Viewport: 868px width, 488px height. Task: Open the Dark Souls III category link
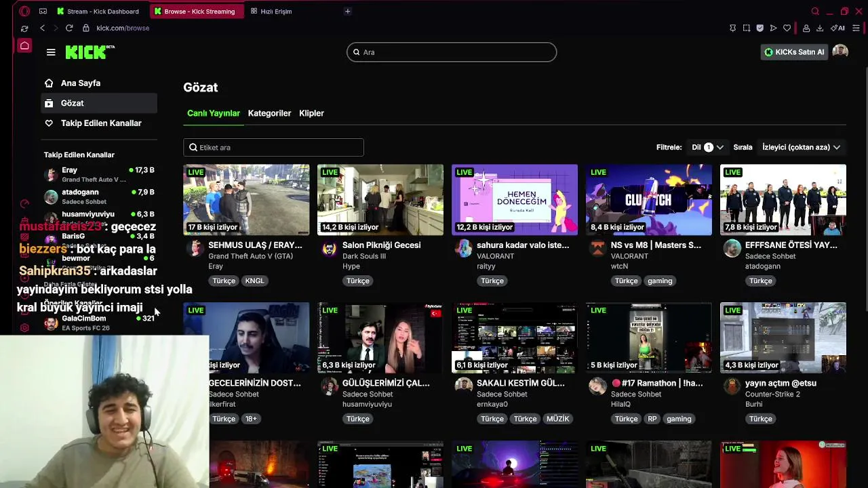(364, 256)
